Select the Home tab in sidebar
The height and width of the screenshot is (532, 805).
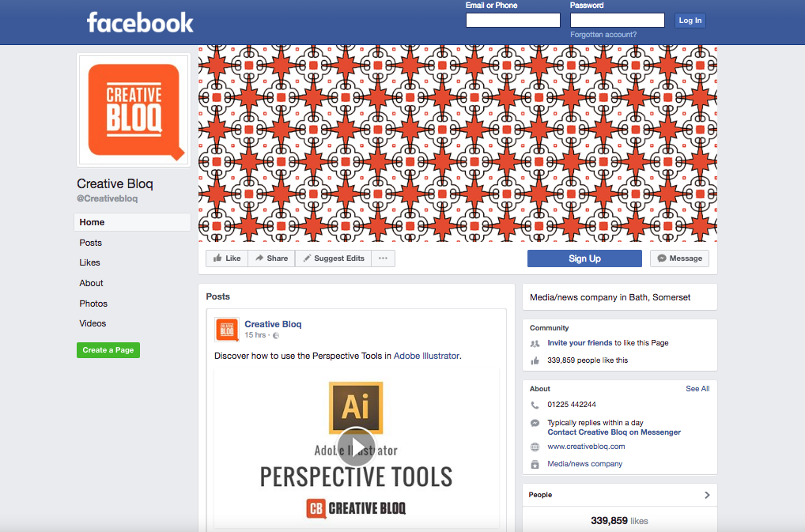click(133, 222)
